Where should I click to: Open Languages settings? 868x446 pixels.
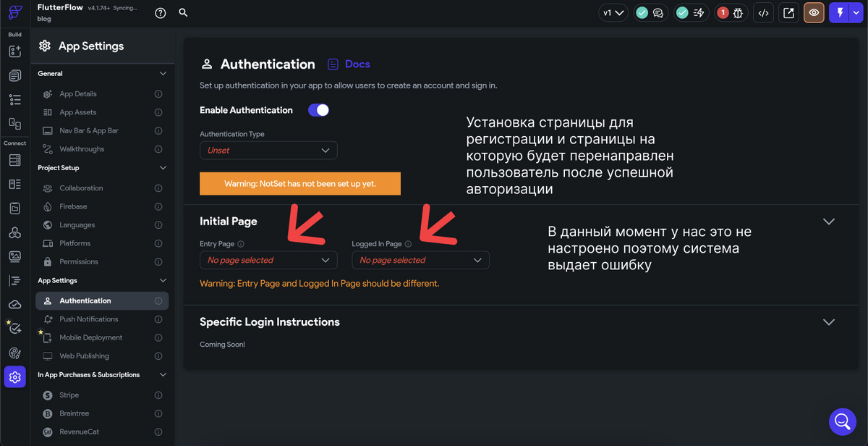[x=102, y=225]
